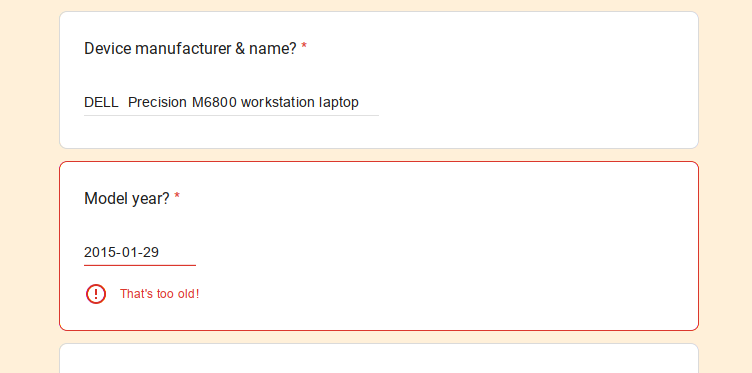Click the red asterisk beside Model year
The height and width of the screenshot is (373, 752).
[x=177, y=197]
